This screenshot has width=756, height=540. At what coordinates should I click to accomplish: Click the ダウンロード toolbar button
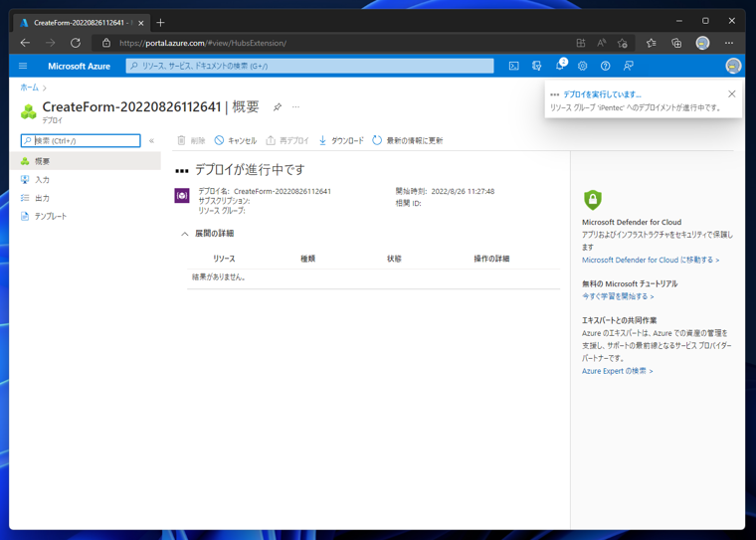click(x=341, y=141)
